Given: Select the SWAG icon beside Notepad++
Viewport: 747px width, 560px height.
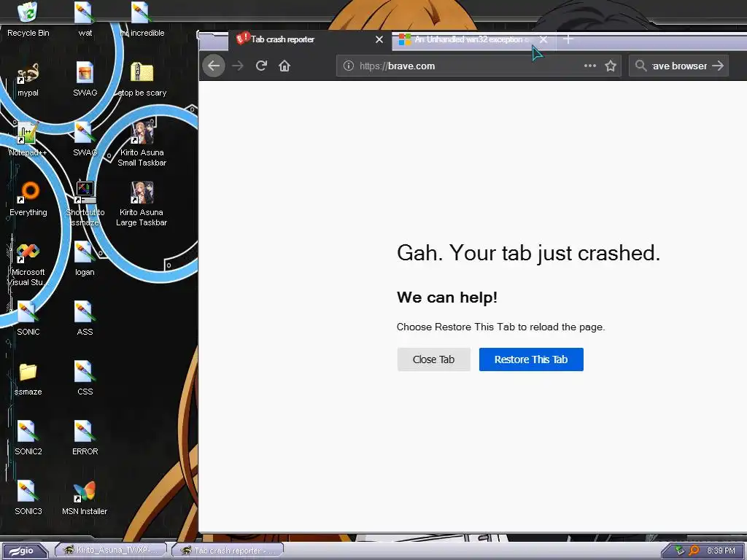Looking at the screenshot, I should point(85,139).
